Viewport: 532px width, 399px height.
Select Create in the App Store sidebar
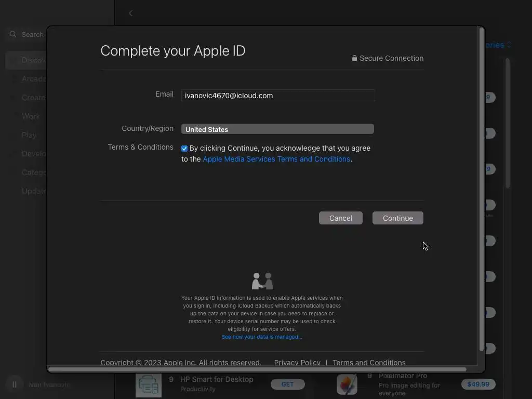click(26, 98)
